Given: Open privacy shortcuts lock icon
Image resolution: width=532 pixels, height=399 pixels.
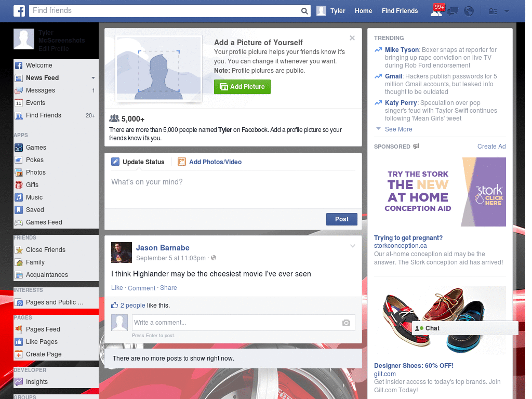Looking at the screenshot, I should tap(493, 11).
